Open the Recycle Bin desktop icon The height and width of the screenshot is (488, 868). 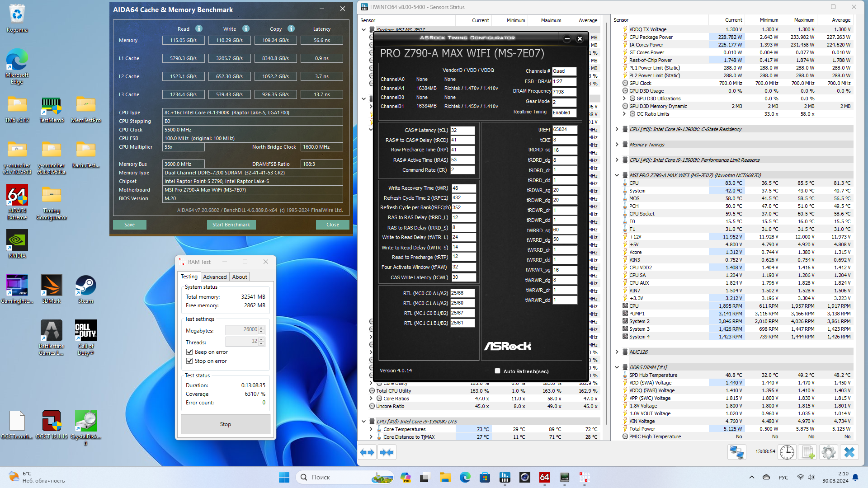tap(17, 19)
